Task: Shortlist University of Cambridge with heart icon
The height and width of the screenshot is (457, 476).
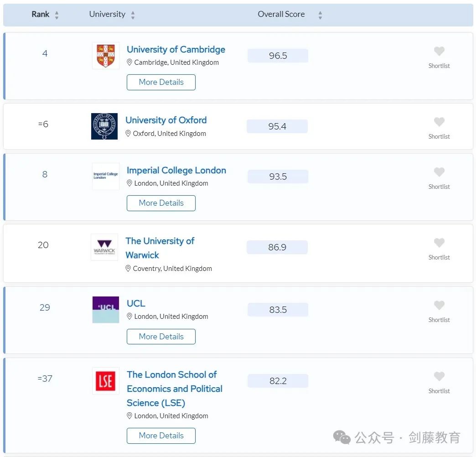Action: [x=439, y=51]
